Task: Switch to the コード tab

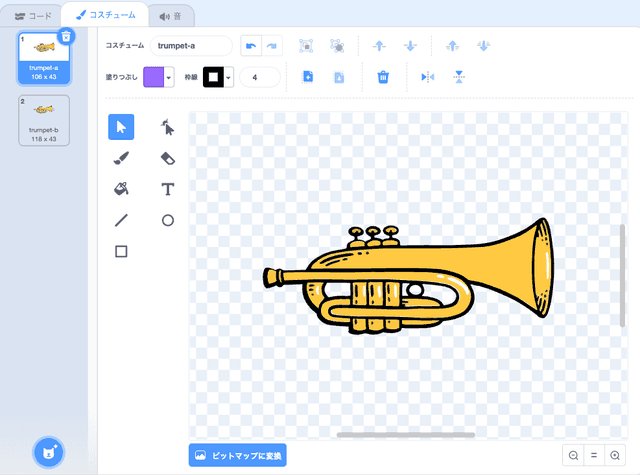Action: click(x=32, y=15)
